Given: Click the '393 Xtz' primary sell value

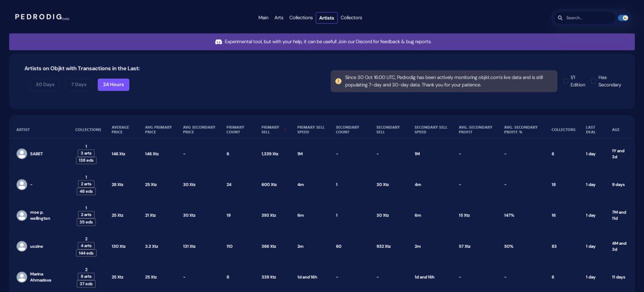Looking at the screenshot, I should [x=268, y=215].
